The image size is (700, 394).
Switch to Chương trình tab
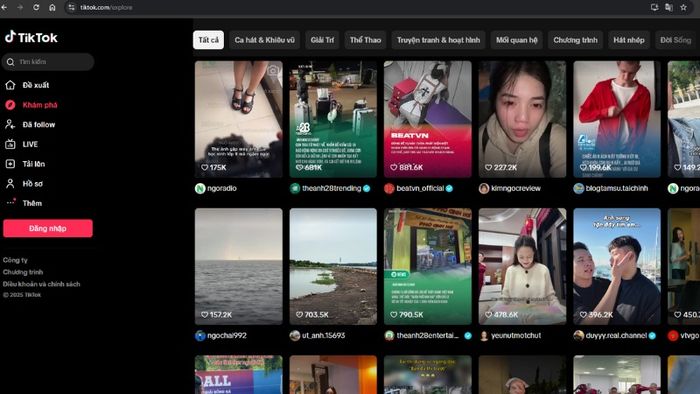click(x=575, y=40)
